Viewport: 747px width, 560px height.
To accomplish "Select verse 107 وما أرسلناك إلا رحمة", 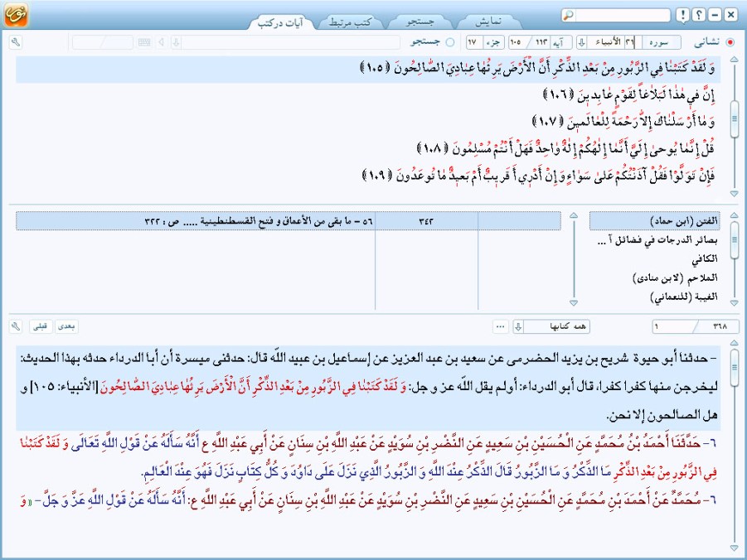I will [x=623, y=122].
